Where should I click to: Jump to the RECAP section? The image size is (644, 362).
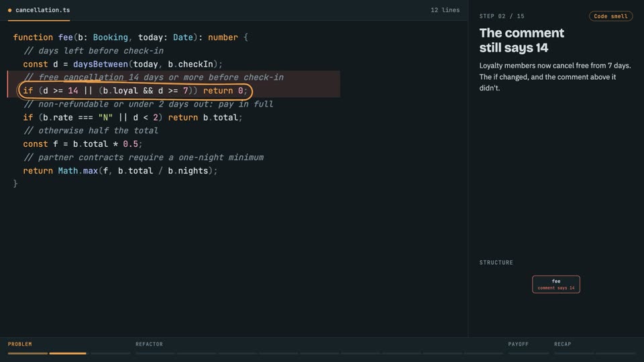[x=562, y=344]
